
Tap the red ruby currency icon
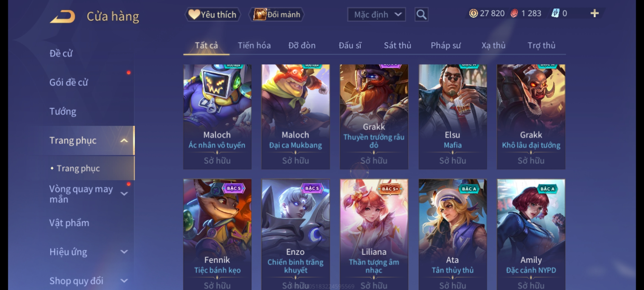[514, 13]
